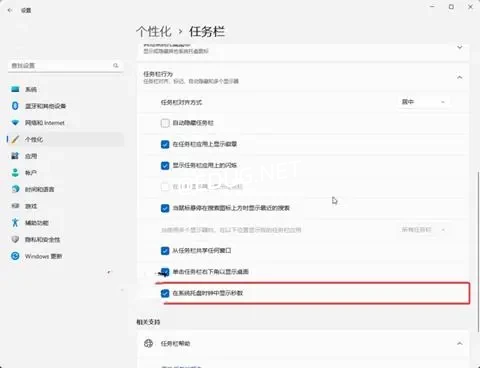Click the magnifier icon in the search box
Image resolution: width=480 pixels, height=368 pixels.
116,65
